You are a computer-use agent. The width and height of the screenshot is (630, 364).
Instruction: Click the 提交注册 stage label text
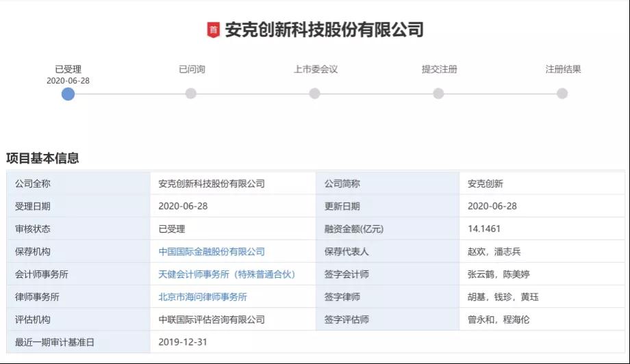pos(439,69)
